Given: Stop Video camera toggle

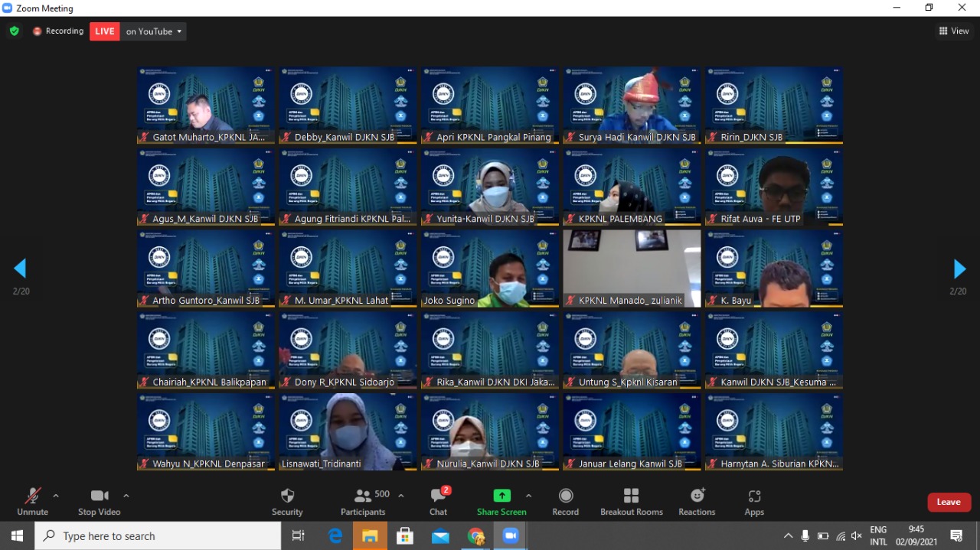Looking at the screenshot, I should click(x=99, y=501).
